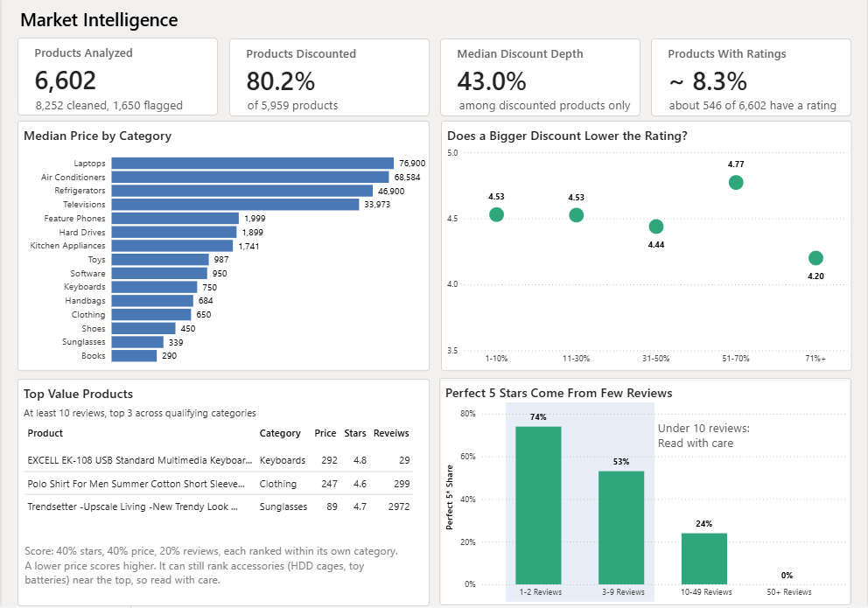
Task: Select the Air Conditioners bar
Action: click(250, 177)
